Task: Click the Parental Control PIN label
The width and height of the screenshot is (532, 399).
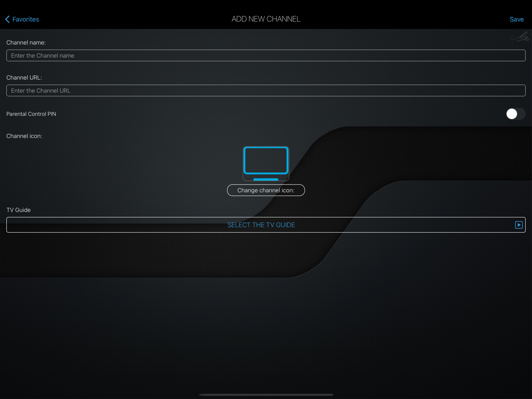Action: (x=31, y=114)
